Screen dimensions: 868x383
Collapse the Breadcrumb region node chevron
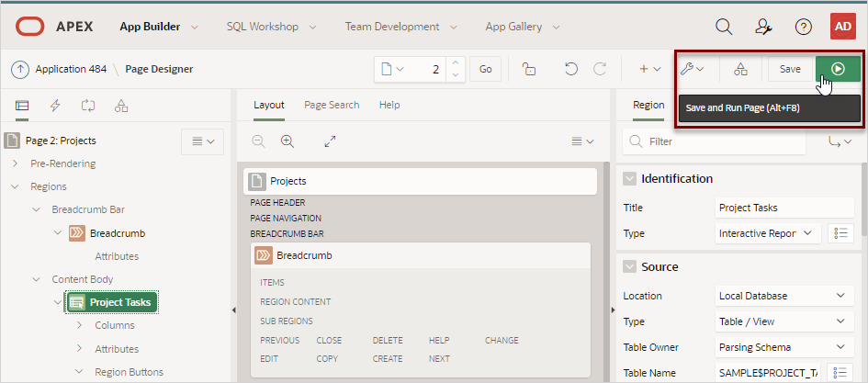pos(58,233)
